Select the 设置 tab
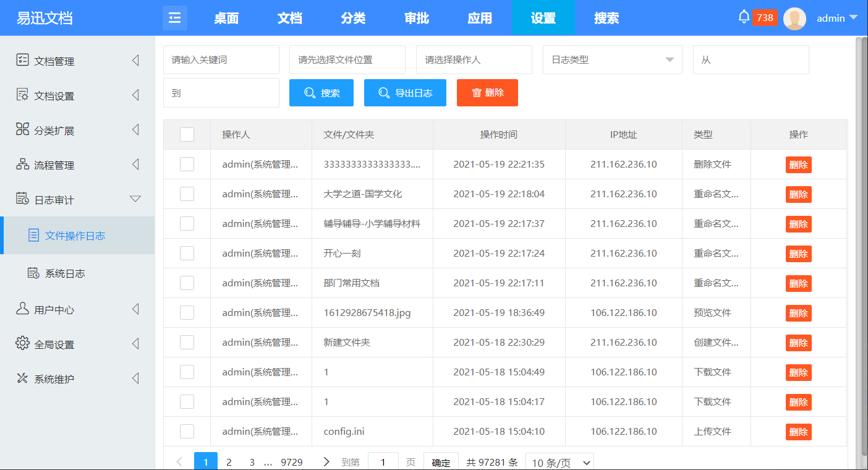This screenshot has width=868, height=470. click(543, 18)
